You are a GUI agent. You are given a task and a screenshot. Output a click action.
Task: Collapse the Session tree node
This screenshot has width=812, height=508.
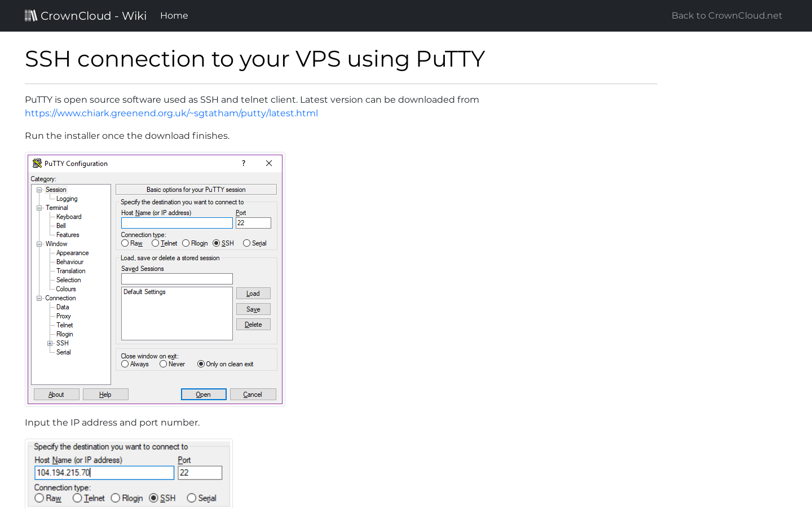(x=39, y=190)
